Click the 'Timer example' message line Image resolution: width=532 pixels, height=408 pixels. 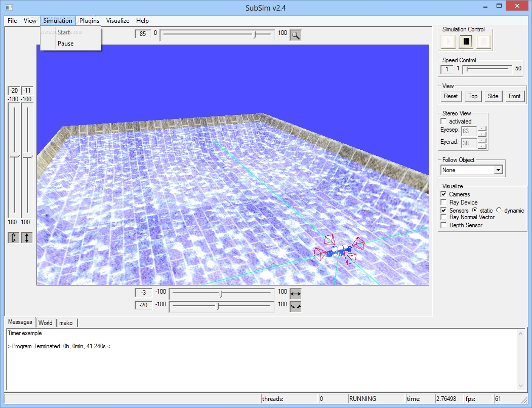click(25, 333)
